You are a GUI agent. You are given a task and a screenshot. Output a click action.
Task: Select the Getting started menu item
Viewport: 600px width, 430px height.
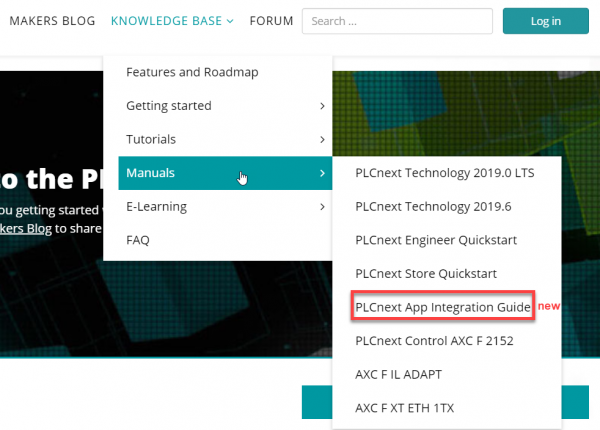225,106
